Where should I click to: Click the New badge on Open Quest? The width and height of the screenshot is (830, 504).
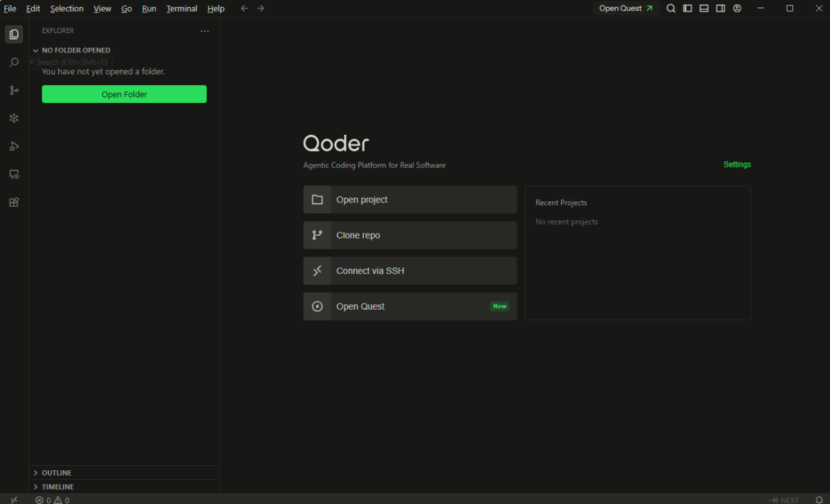coord(499,306)
